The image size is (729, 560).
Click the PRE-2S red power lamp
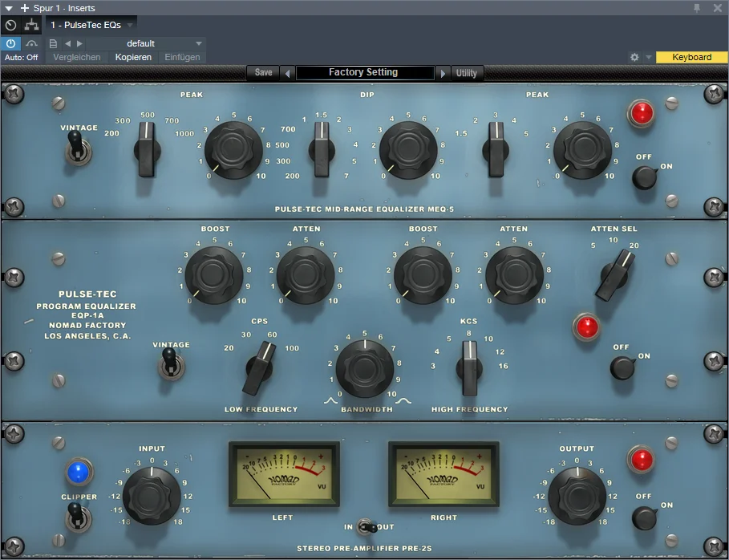click(x=642, y=460)
